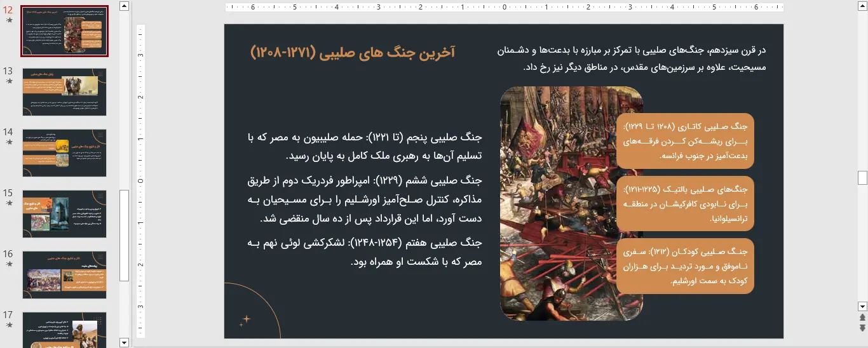Click paragraph 'جنگ صلیبی ششم'
The width and height of the screenshot is (868, 348).
click(365, 199)
